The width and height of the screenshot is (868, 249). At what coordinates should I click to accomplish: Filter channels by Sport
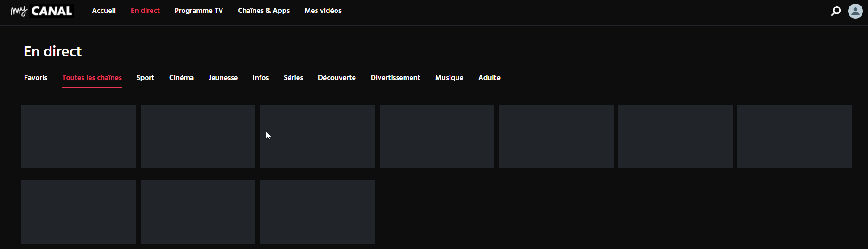click(145, 78)
